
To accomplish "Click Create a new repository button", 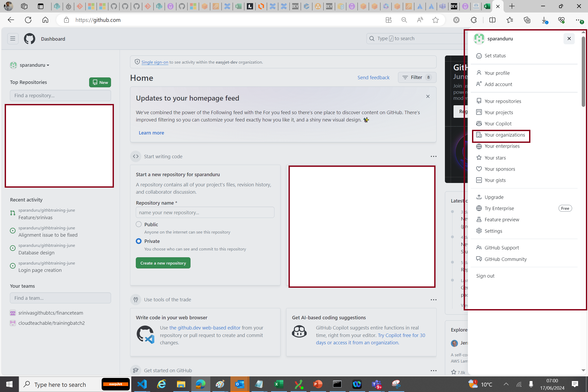I will coord(163,263).
